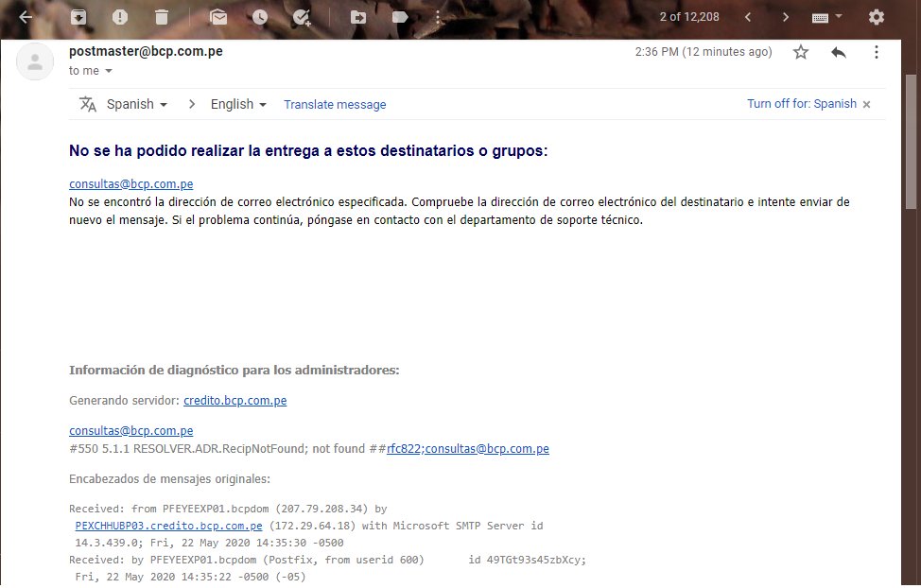921x588 pixels.
Task: Open the Settings gear
Action: [877, 17]
